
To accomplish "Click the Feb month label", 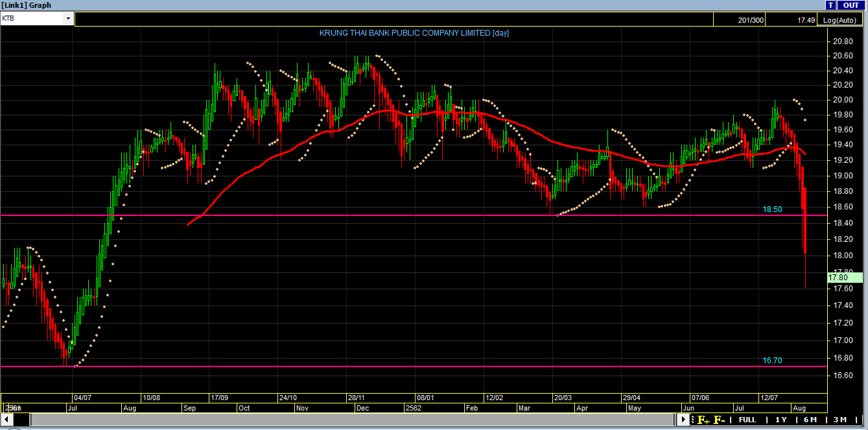I will [472, 409].
